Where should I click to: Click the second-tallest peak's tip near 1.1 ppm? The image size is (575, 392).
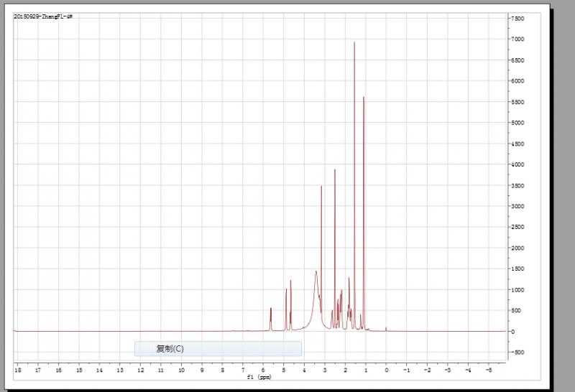tap(364, 98)
